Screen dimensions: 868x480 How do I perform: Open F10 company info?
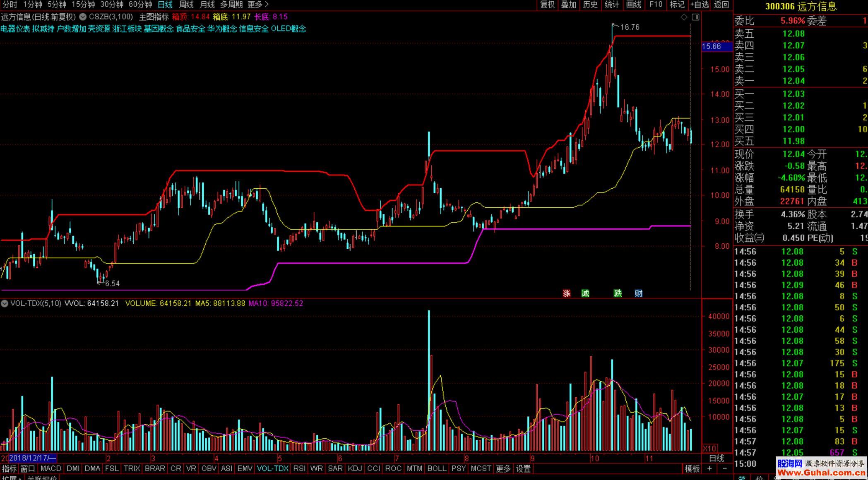[x=656, y=5]
